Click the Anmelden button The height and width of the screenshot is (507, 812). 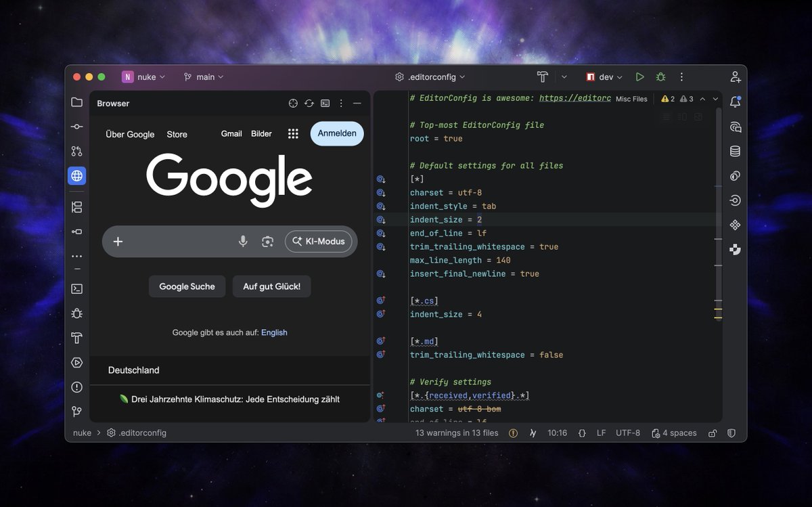click(x=336, y=133)
